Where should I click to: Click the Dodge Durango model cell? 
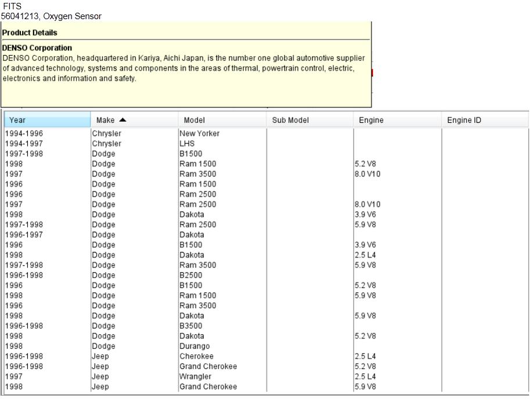194,346
